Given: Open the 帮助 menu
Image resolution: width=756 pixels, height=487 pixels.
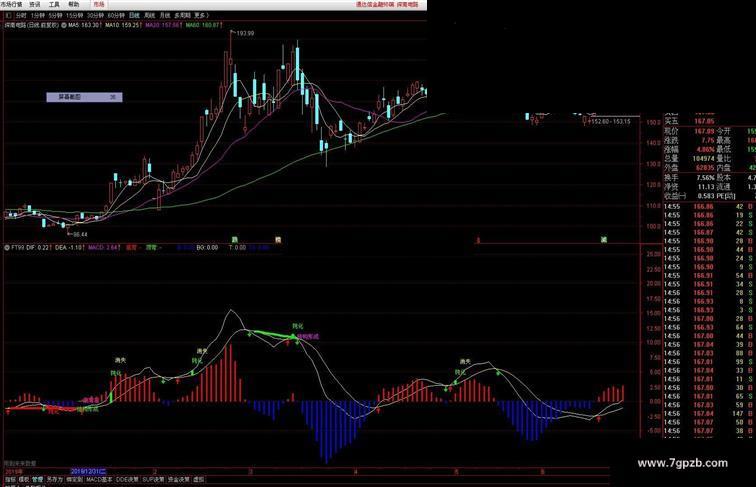Looking at the screenshot, I should pos(73,4).
